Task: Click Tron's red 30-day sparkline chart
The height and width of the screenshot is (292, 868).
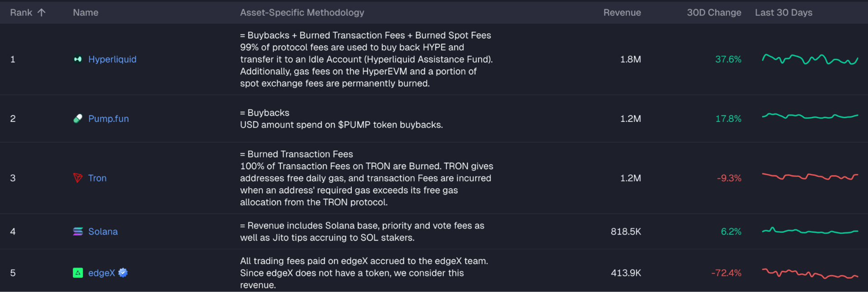Action: point(810,176)
